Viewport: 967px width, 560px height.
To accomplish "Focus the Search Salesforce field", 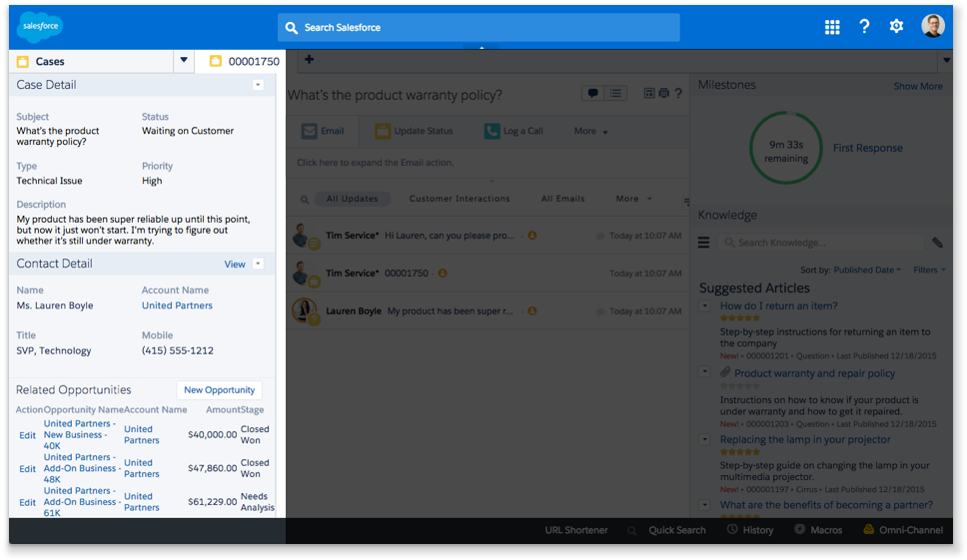I will (x=479, y=28).
